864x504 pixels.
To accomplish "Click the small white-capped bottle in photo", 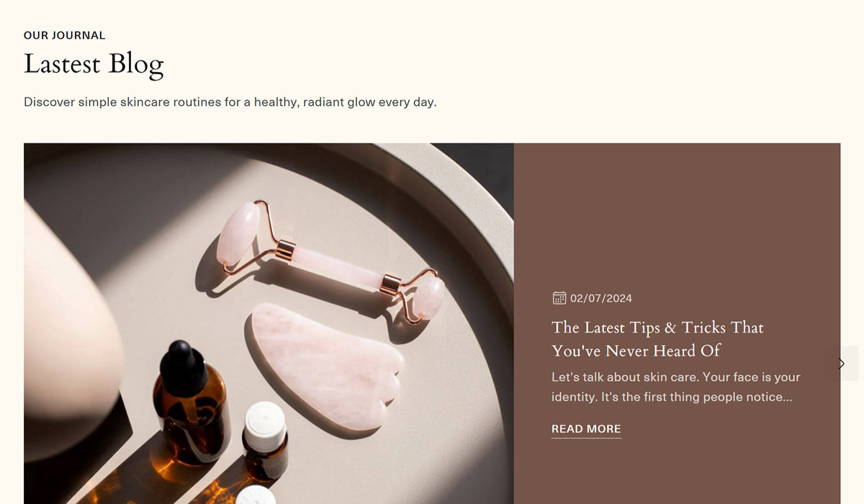I will [x=264, y=440].
